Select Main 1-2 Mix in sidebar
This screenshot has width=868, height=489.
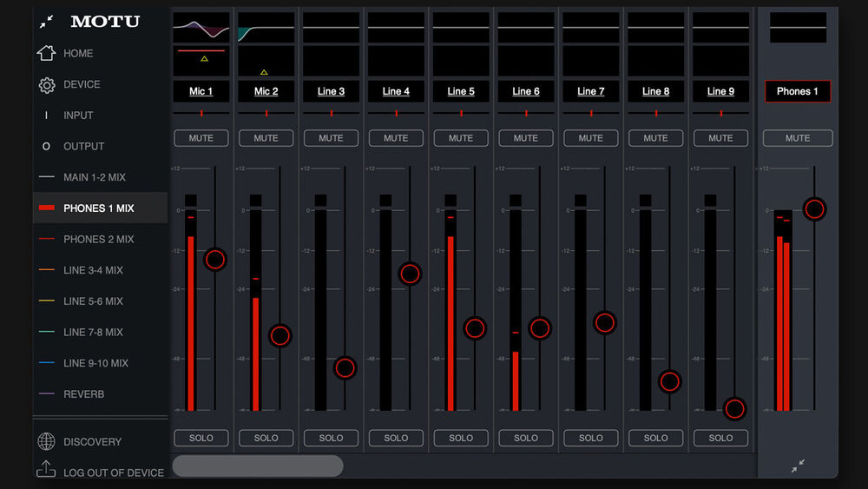click(95, 177)
